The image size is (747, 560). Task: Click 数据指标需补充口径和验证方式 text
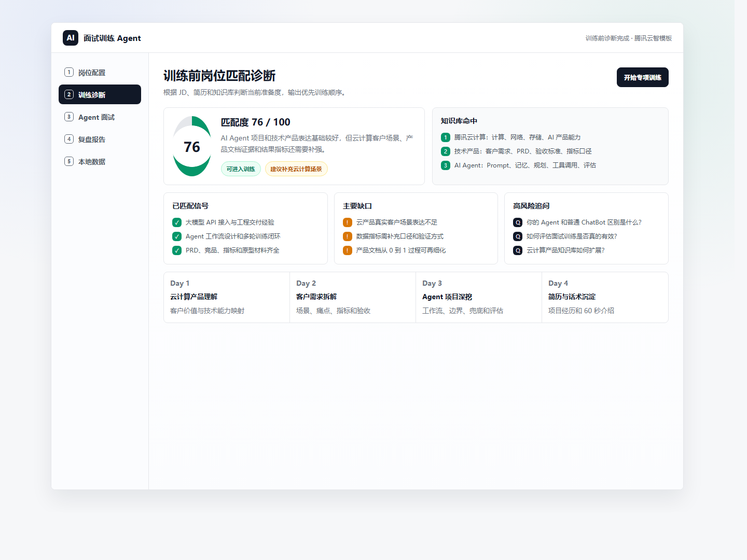[x=400, y=236]
